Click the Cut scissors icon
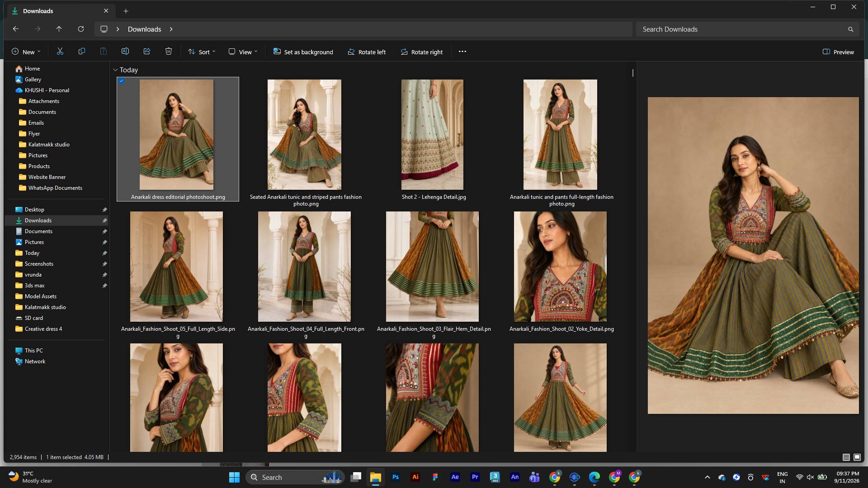The image size is (868, 488). (x=60, y=52)
